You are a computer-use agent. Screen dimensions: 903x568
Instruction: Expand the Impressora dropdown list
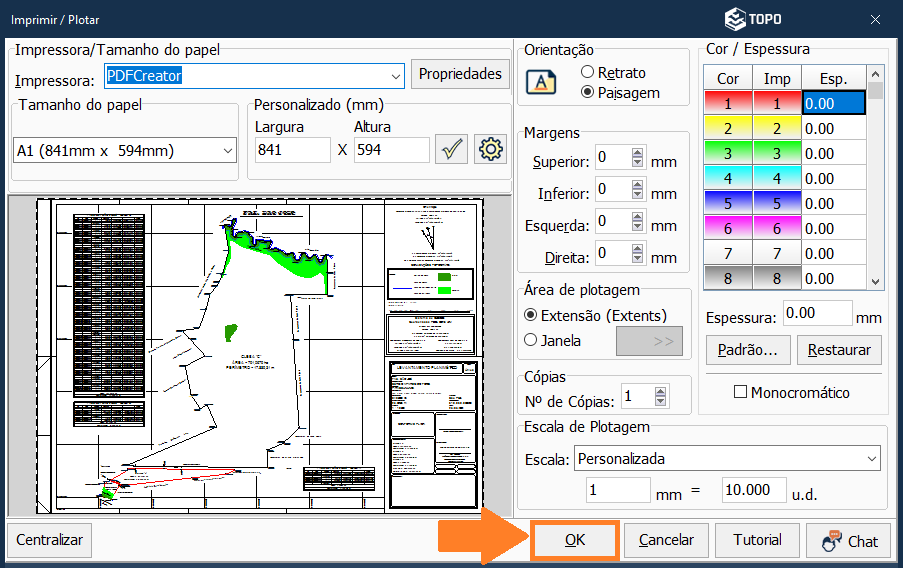(x=394, y=76)
